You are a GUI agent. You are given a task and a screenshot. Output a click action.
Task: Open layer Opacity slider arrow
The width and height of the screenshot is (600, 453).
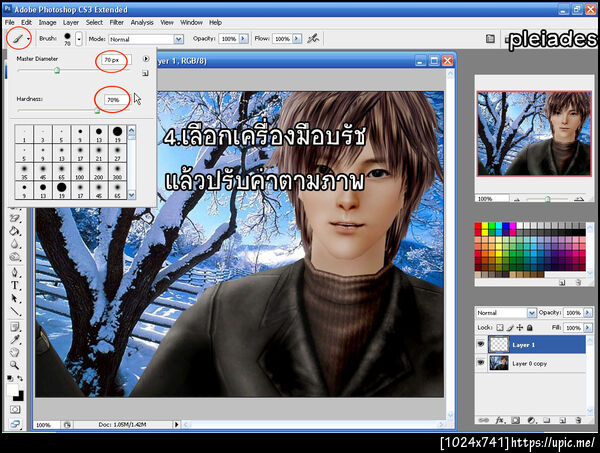[x=587, y=313]
